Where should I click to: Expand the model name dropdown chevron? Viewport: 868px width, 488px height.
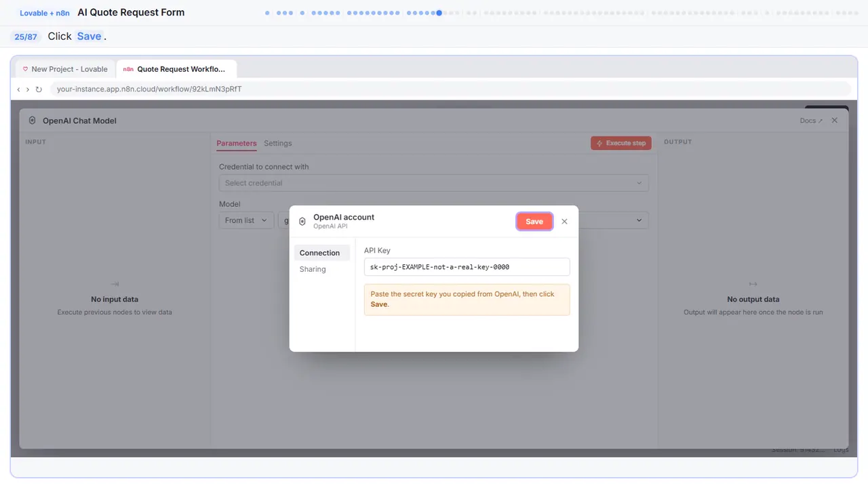point(639,220)
